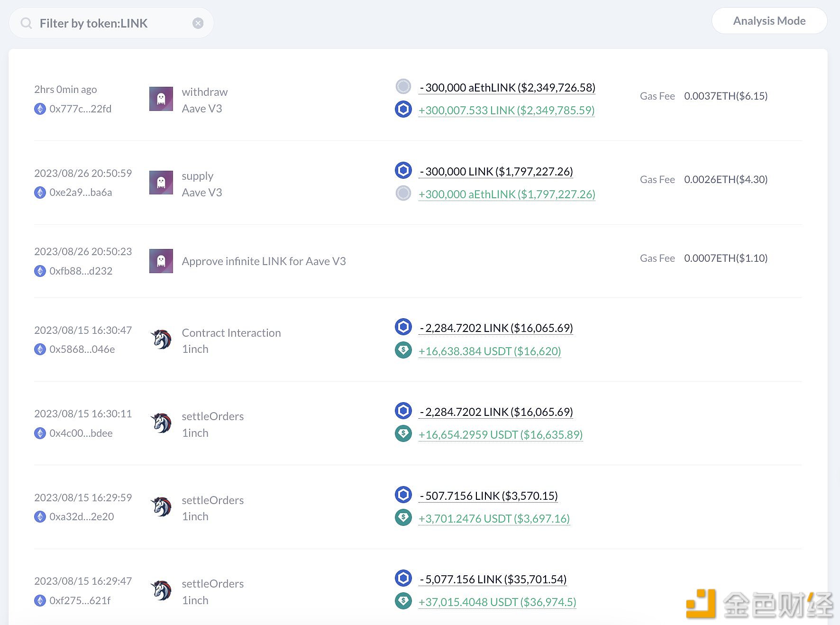Open transaction hash 0x777c...22fd
The width and height of the screenshot is (840, 625).
pyautogui.click(x=81, y=109)
